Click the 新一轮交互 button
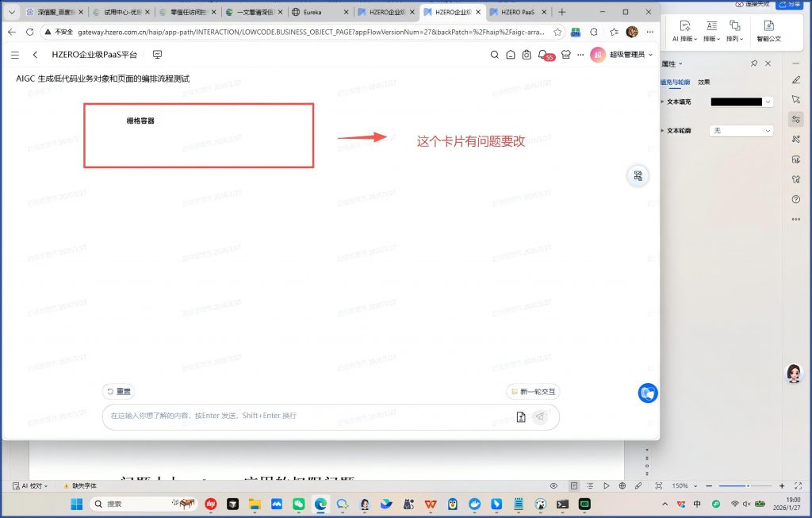812x518 pixels. 534,392
